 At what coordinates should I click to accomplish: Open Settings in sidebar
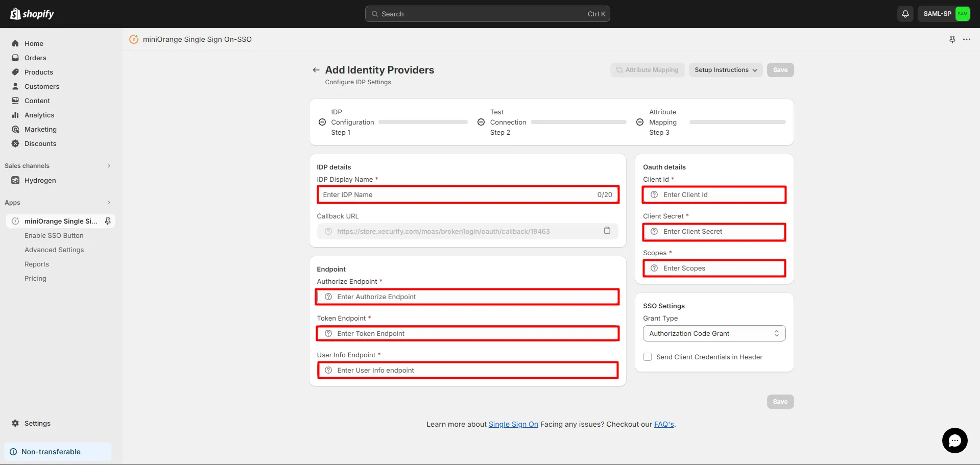[37, 423]
